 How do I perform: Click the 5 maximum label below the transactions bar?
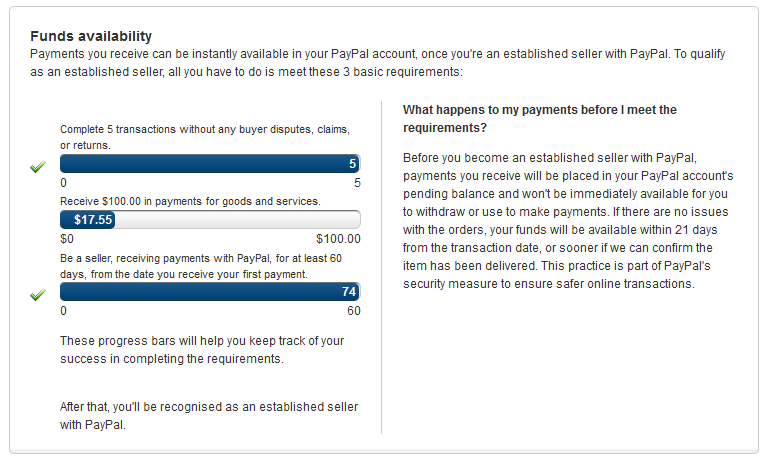click(x=357, y=183)
